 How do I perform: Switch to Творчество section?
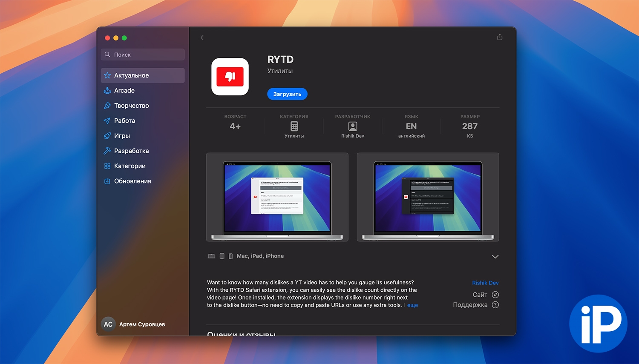(143, 106)
